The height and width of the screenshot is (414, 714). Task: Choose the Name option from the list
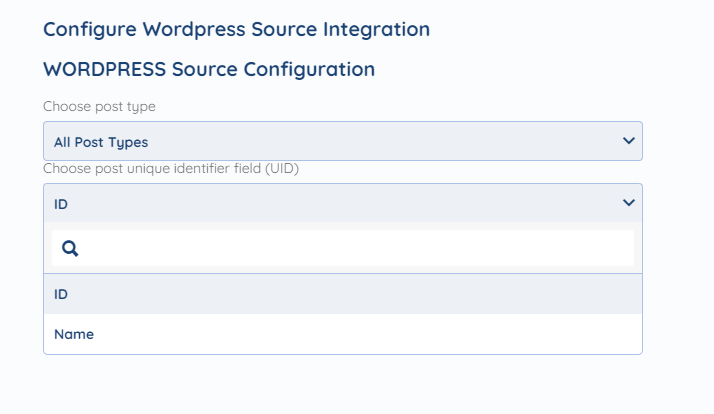tap(342, 334)
